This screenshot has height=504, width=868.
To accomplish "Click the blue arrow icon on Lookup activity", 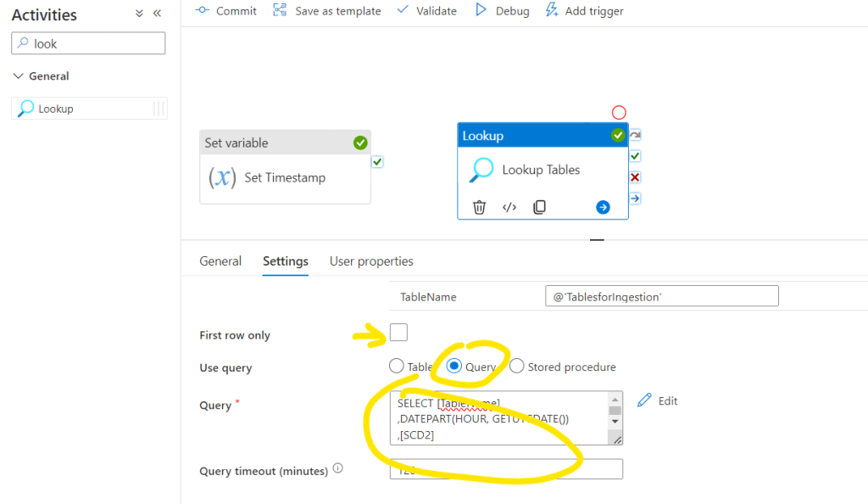I will [x=603, y=207].
